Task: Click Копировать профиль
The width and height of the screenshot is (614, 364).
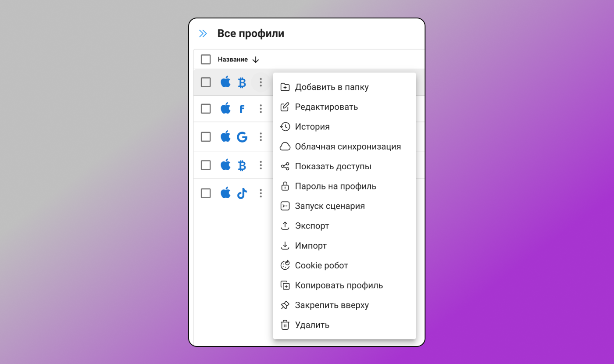Action: [x=339, y=285]
